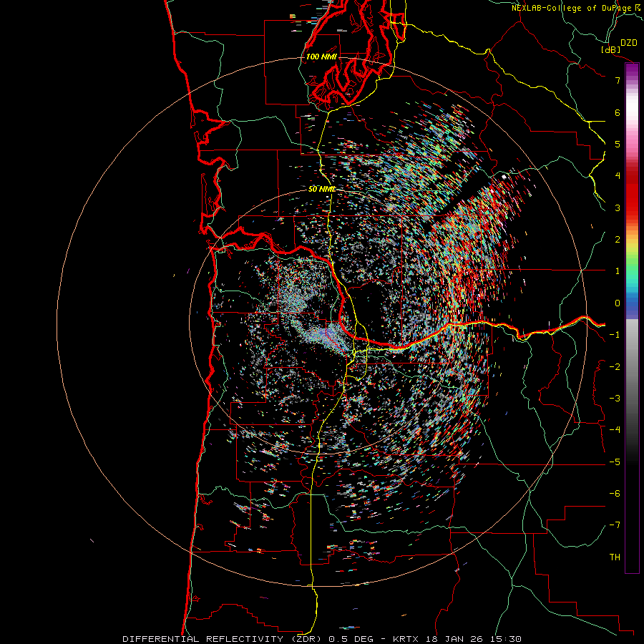This screenshot has height=644, width=644.
Task: Click the 'DIFFERENTIAL REFLECTIVITY (ZDR)' product title
Action: click(x=223, y=639)
